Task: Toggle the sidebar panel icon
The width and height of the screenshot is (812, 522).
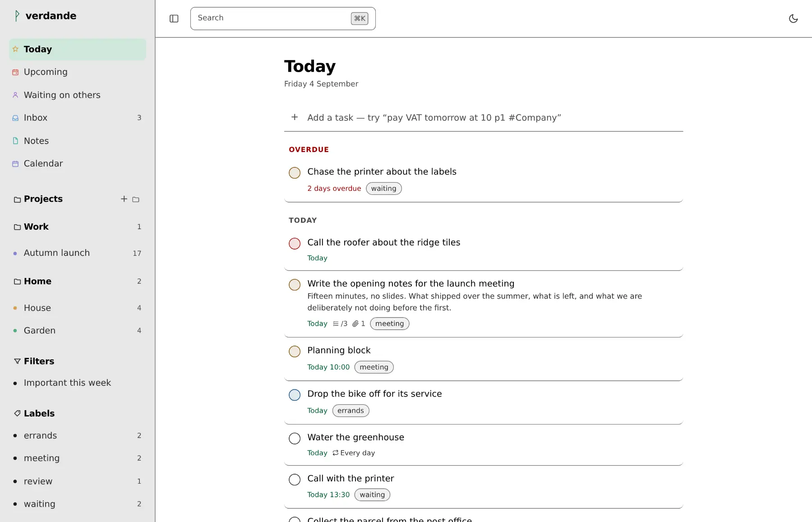Action: (174, 18)
